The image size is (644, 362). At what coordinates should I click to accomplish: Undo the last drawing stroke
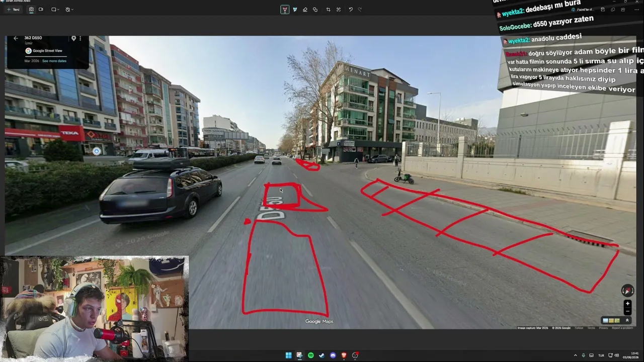coord(351,10)
